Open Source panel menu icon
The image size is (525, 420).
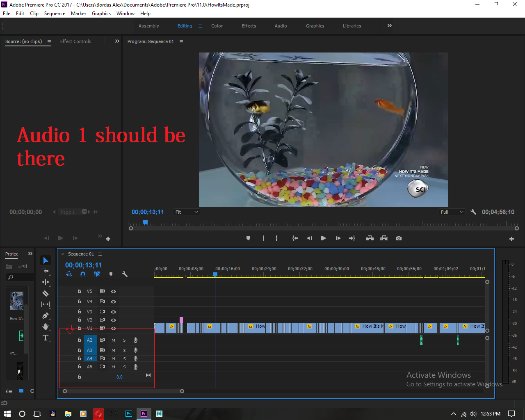(x=49, y=41)
